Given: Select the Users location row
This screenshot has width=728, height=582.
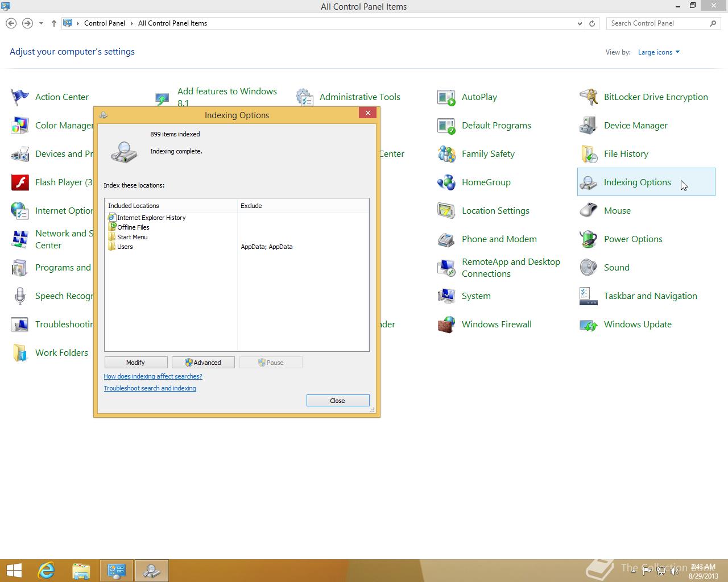Looking at the screenshot, I should (237, 247).
